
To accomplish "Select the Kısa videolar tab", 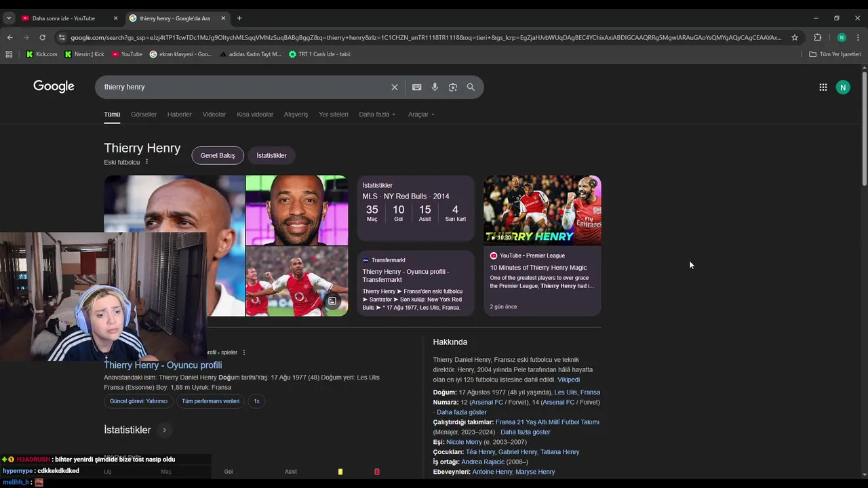I will coord(255,115).
